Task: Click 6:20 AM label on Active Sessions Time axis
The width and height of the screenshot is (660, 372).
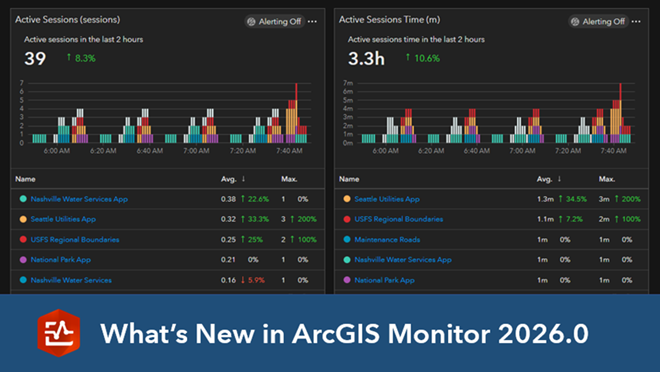Action: click(x=431, y=151)
